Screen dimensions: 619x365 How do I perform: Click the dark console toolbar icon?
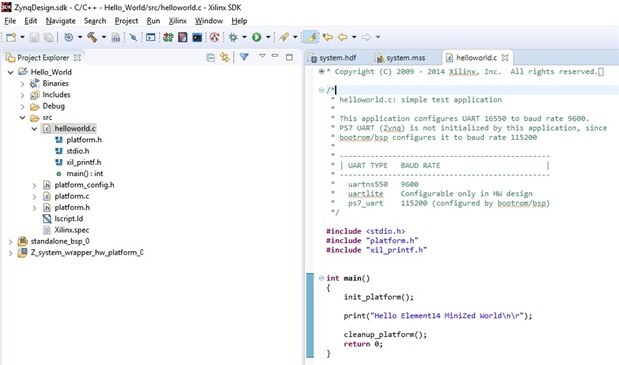pos(197,37)
